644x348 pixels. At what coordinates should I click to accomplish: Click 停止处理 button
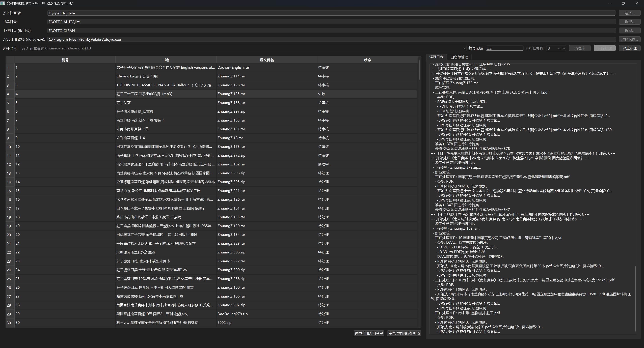[x=630, y=48]
